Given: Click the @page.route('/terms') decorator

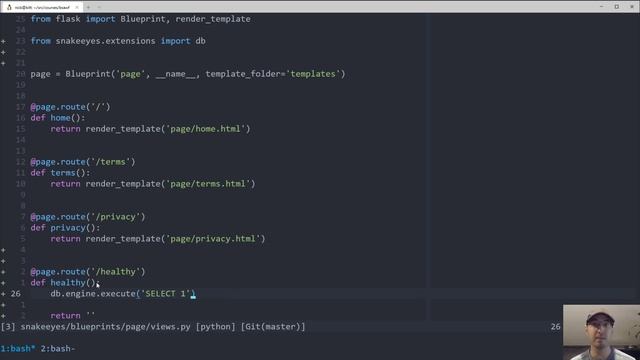Looking at the screenshot, I should coord(83,162).
